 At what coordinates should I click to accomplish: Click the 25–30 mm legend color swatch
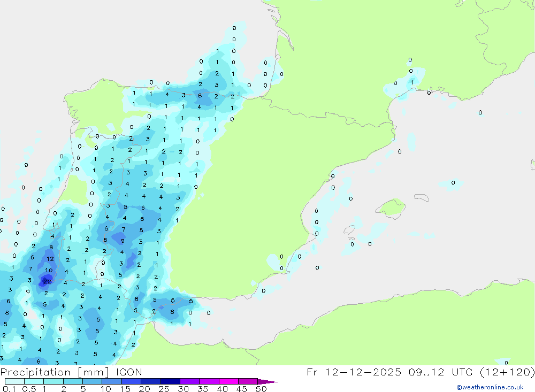click(170, 381)
